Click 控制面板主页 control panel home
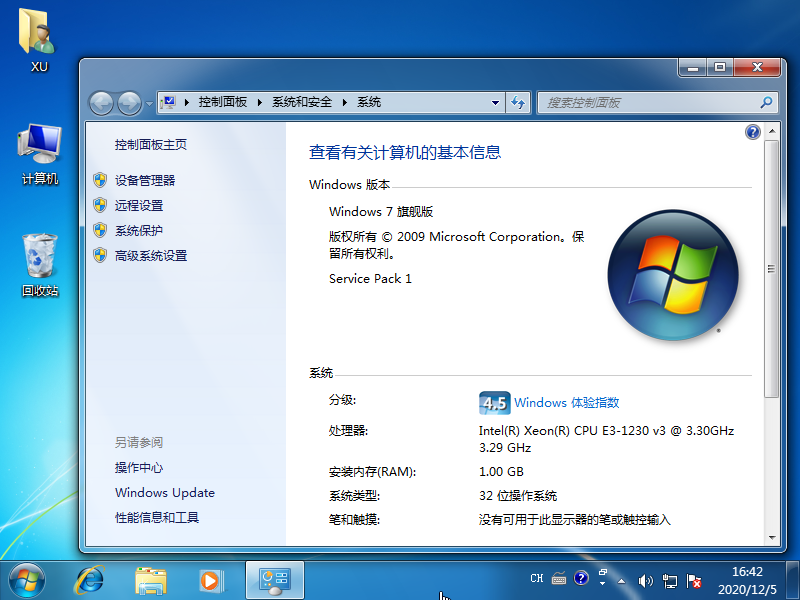The width and height of the screenshot is (800, 600). point(150,144)
